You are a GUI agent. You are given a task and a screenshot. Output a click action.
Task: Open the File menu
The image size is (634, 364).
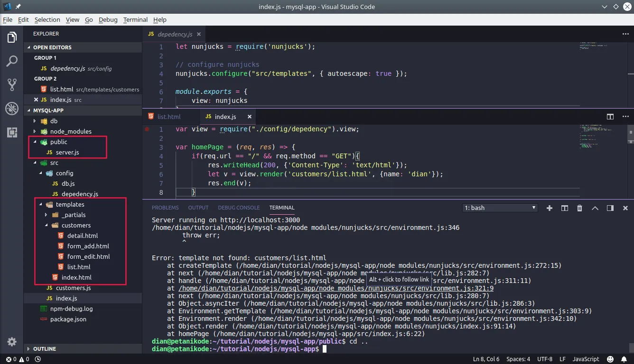click(x=8, y=19)
